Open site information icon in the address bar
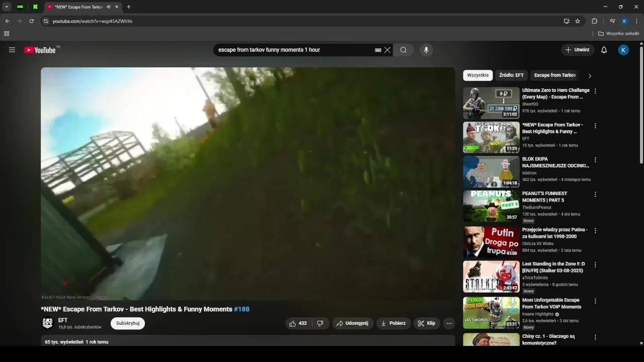The width and height of the screenshot is (644, 362). 46,21
